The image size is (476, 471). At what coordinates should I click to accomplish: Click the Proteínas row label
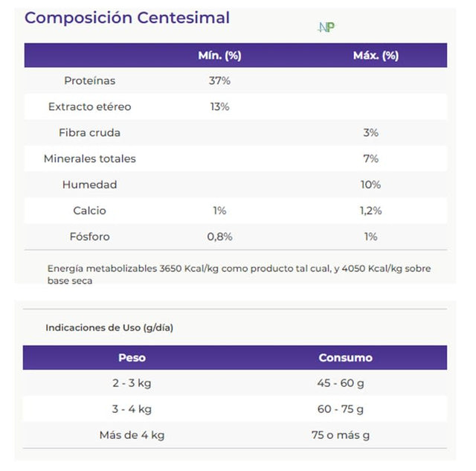90,80
